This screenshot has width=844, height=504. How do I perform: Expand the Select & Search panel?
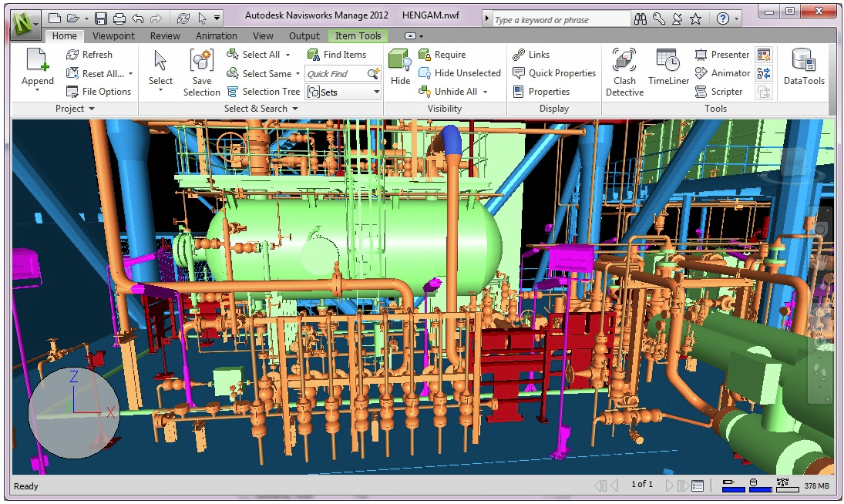(x=261, y=109)
